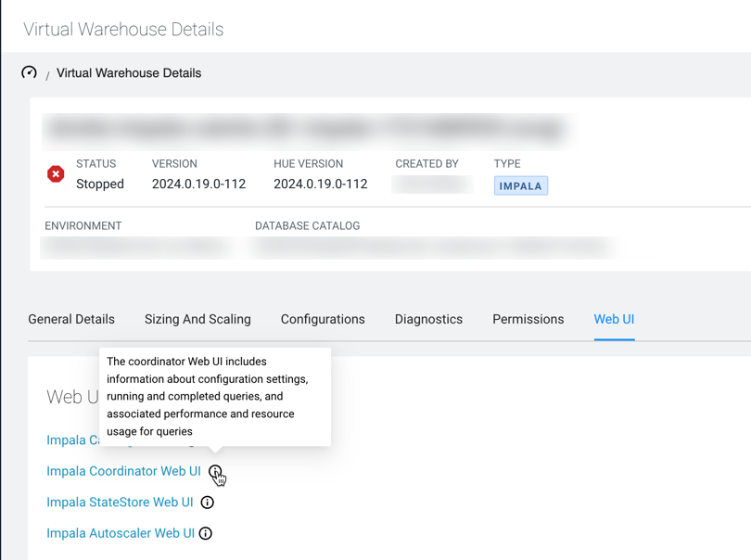Click the dashboard gauge icon in breadcrumb
751x560 pixels.
pos(30,72)
